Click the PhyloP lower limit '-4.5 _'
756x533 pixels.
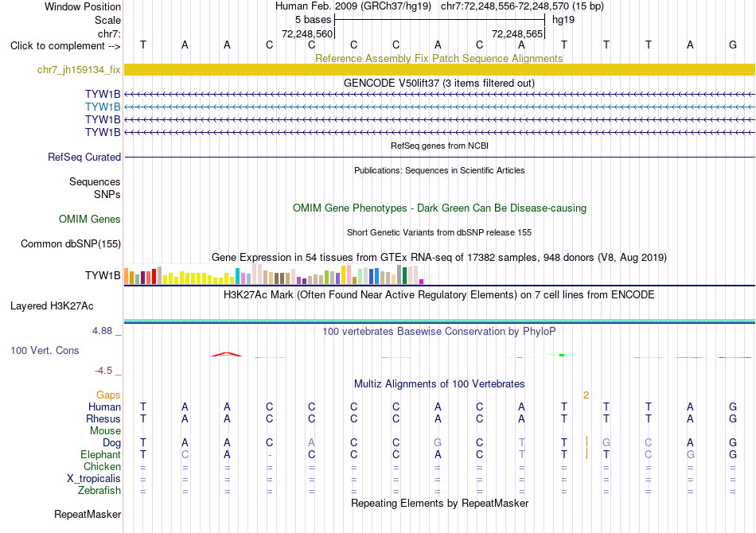point(107,371)
